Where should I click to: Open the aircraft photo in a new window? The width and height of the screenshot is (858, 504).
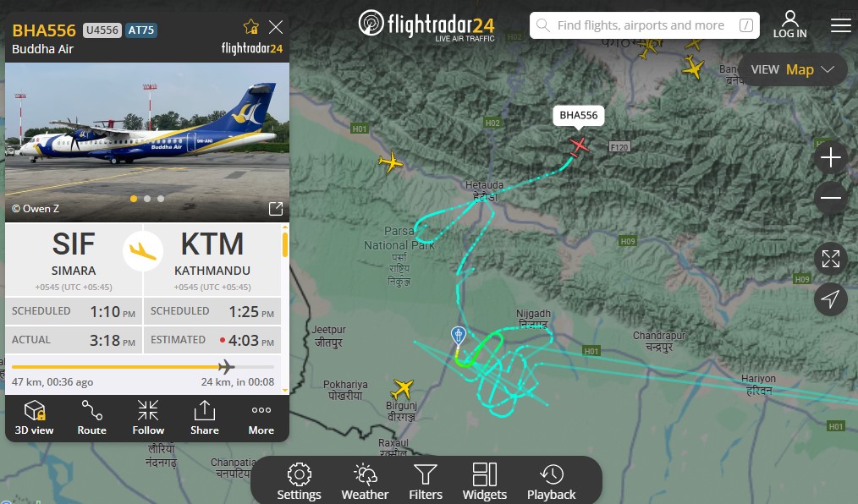[276, 208]
